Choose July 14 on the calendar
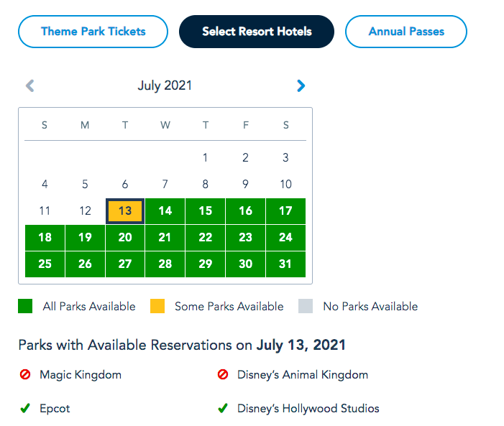The height and width of the screenshot is (426, 504). 165,211
